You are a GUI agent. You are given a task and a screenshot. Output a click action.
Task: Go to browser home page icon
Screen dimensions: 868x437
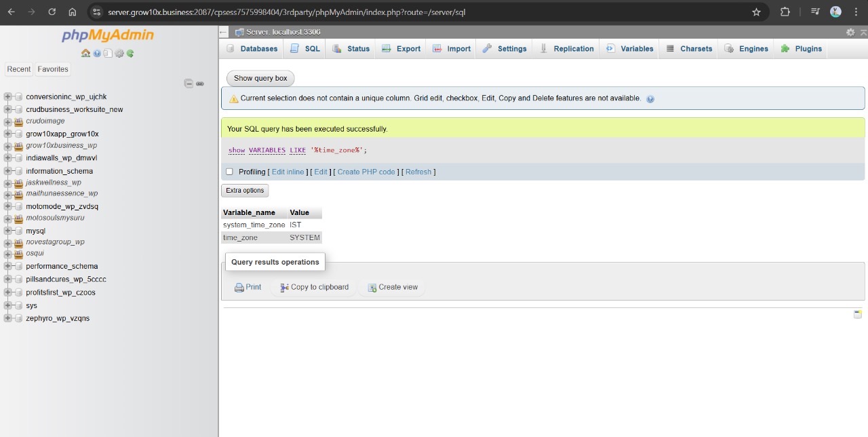pyautogui.click(x=73, y=12)
